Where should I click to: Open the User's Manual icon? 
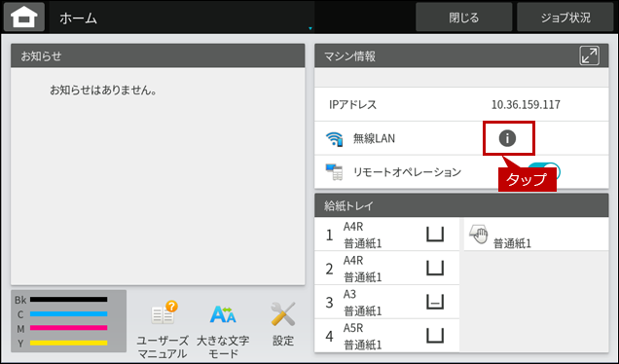(163, 330)
